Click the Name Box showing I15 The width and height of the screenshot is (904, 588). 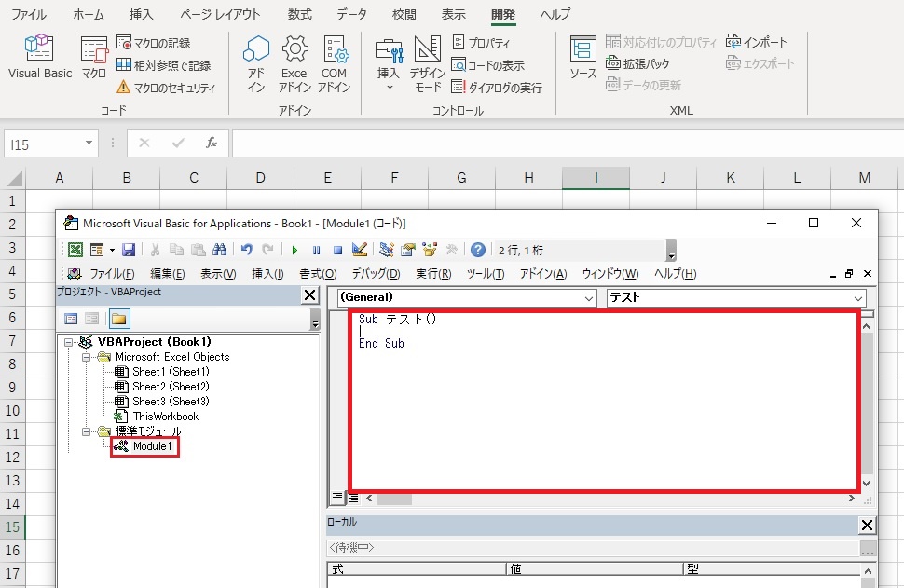(x=44, y=143)
